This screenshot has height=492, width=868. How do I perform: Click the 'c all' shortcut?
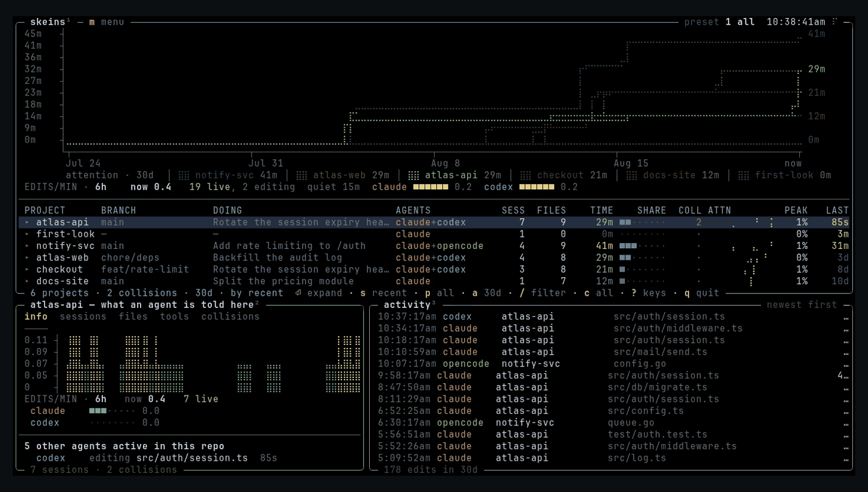(598, 293)
